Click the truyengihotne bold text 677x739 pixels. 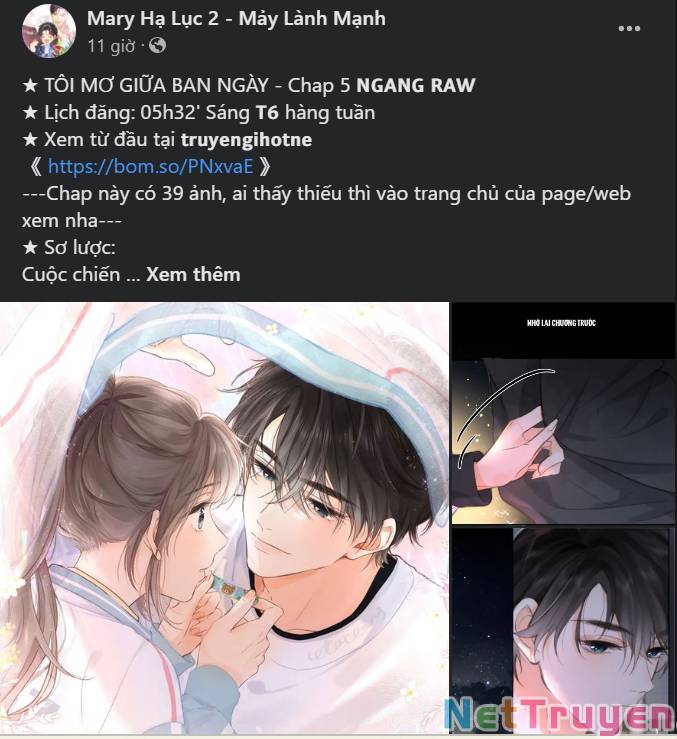point(246,140)
